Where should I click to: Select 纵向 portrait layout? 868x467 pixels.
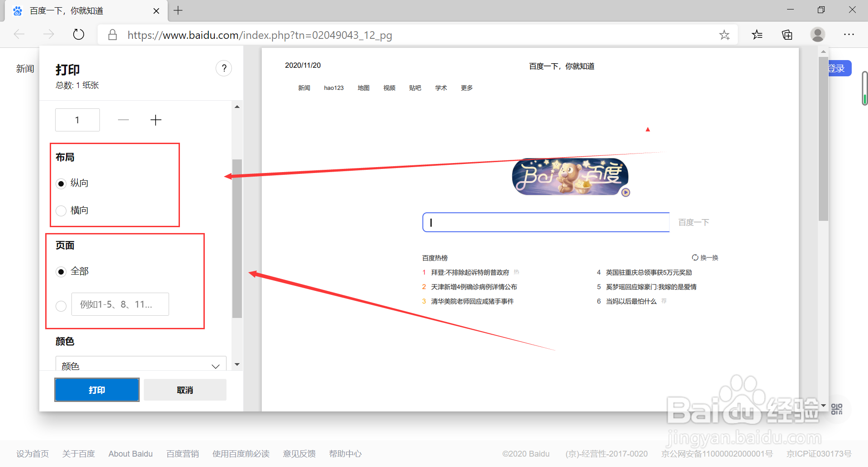point(61,183)
